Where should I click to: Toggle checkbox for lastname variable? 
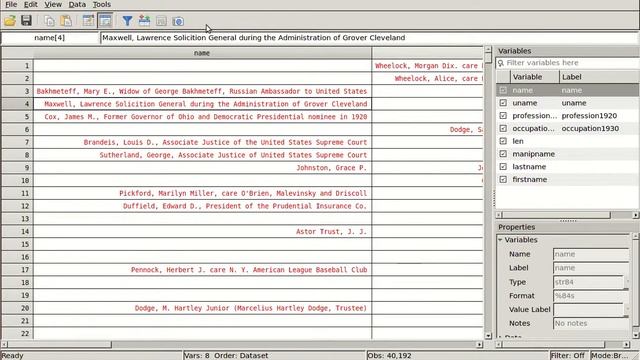[x=503, y=167]
